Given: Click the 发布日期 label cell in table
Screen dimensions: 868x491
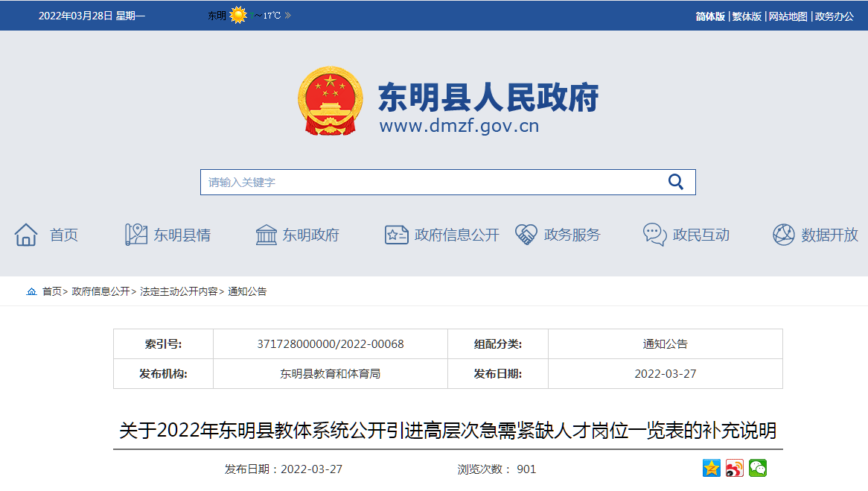Looking at the screenshot, I should [498, 374].
